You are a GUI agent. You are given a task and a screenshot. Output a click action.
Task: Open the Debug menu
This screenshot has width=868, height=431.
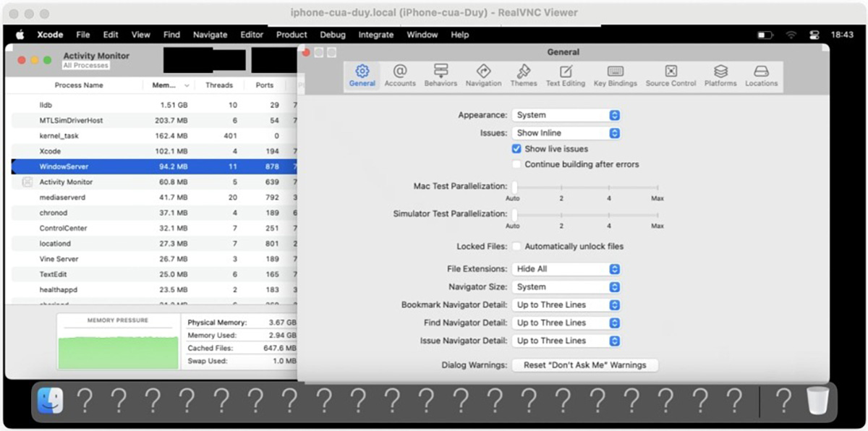click(x=333, y=35)
